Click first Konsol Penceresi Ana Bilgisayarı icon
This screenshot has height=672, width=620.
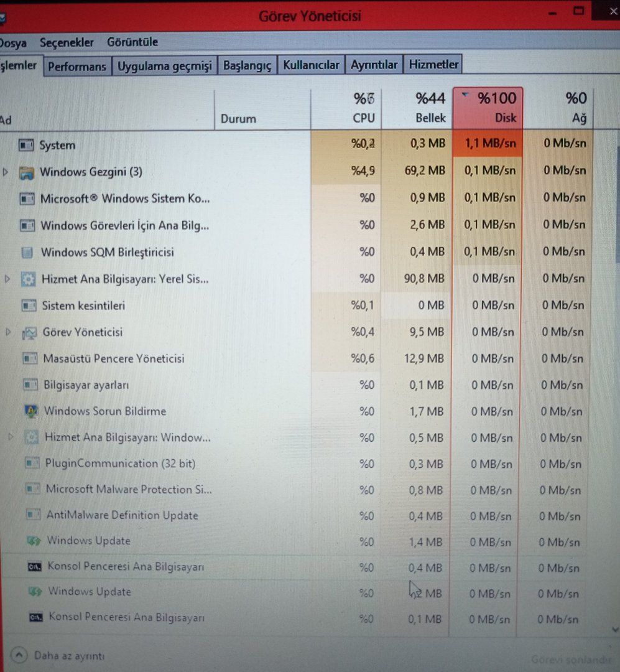coord(34,567)
